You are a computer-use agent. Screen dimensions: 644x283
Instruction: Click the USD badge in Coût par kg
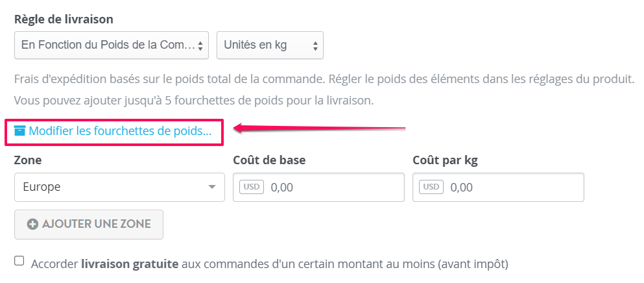[x=431, y=187]
